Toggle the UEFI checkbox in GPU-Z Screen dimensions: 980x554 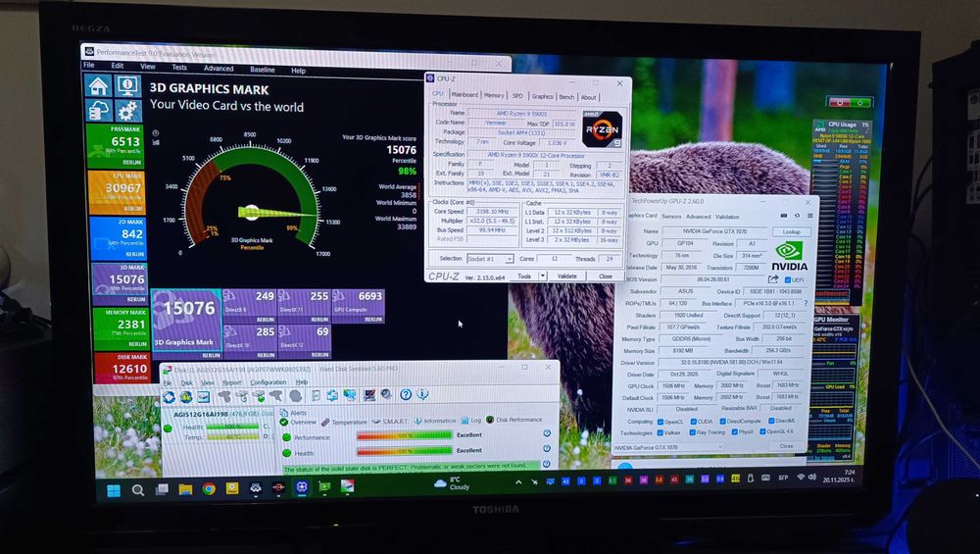coord(788,279)
